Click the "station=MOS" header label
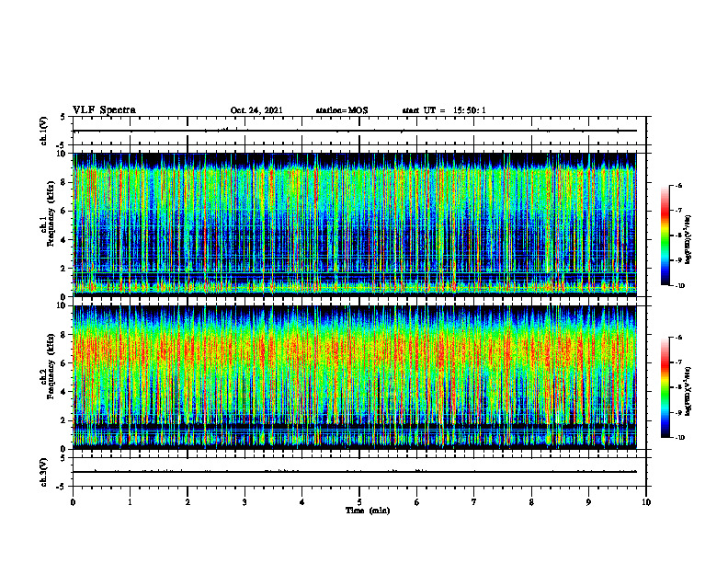 [x=342, y=110]
